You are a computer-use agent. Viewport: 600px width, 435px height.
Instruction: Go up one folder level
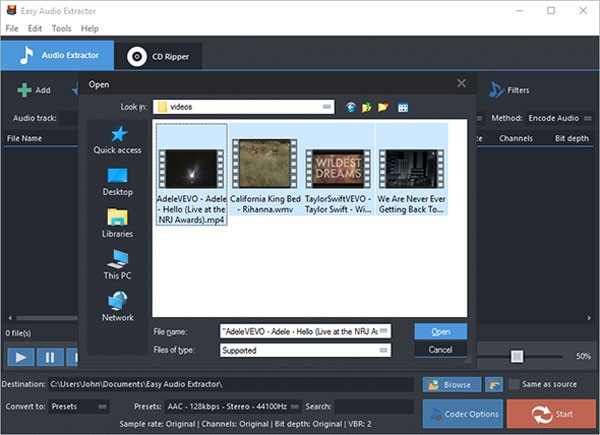(x=367, y=107)
